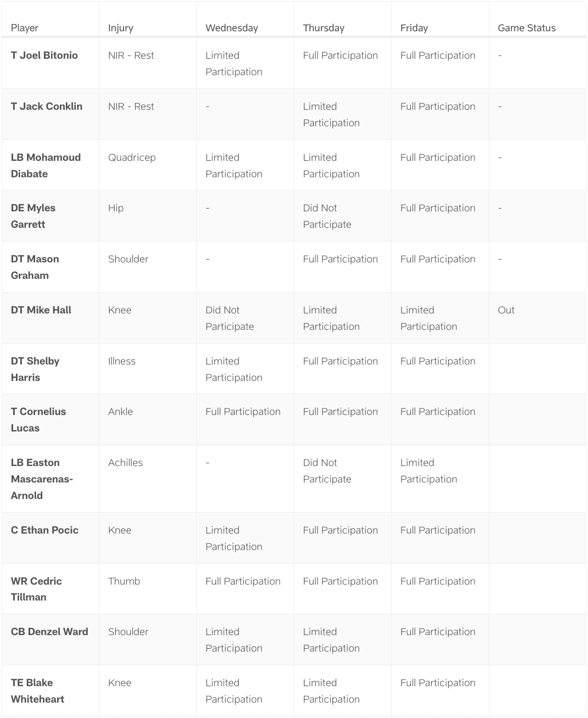The image size is (588, 718).
Task: Select DT Mason Graham's name cell
Action: point(35,267)
